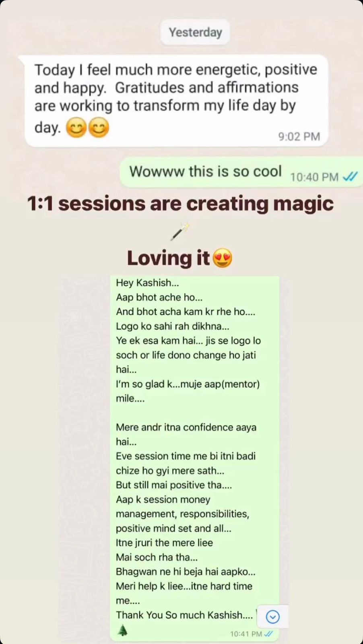Click the 'Thank You So much Kashish' line
The width and height of the screenshot is (363, 644).
[184, 615]
